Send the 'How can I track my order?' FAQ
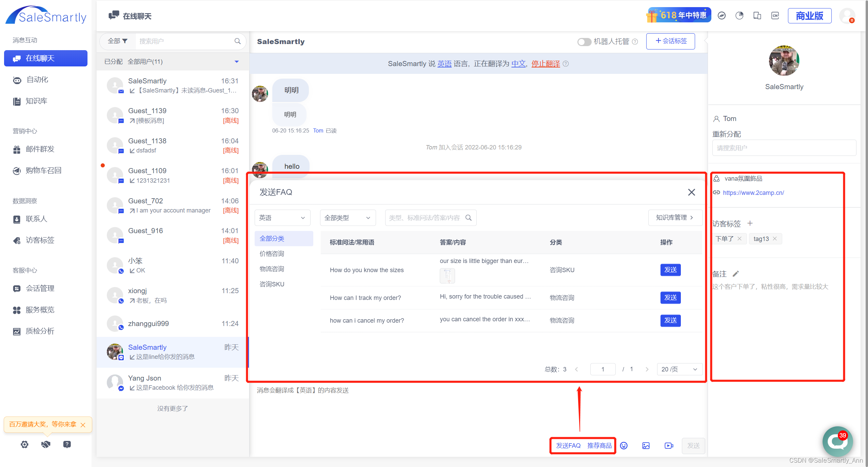Viewport: 868px width, 467px height. [670, 298]
